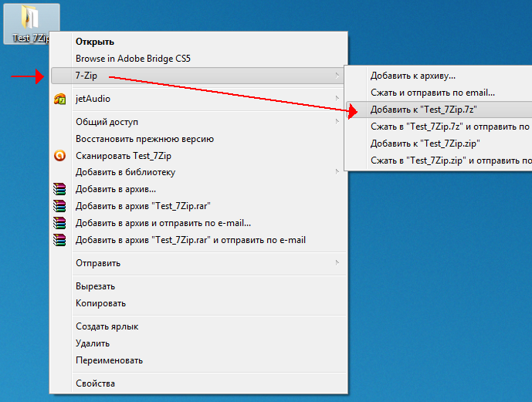
Task: Open the 7-Zip menu entry
Action: pos(198,76)
